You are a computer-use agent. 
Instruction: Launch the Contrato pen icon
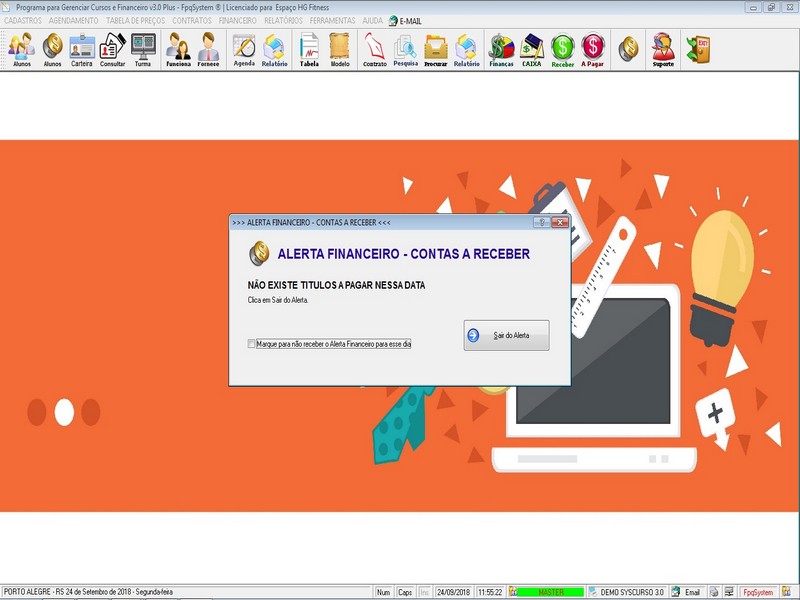(374, 49)
